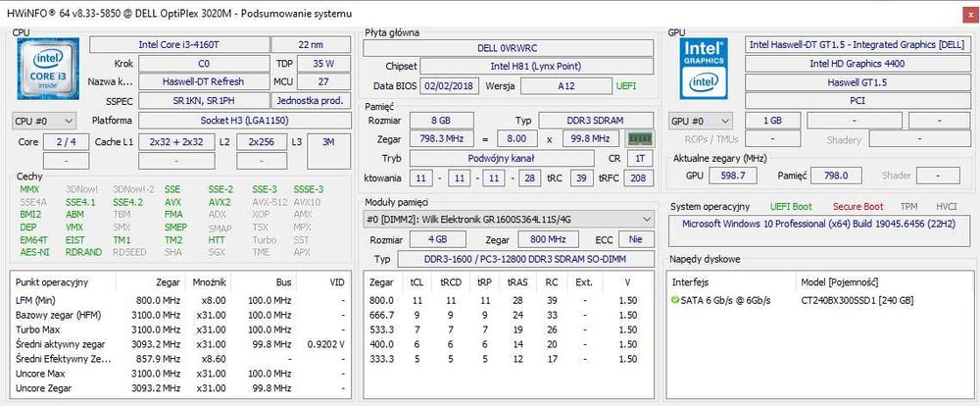
Task: Click the UEFI Boot label
Action: click(x=791, y=207)
